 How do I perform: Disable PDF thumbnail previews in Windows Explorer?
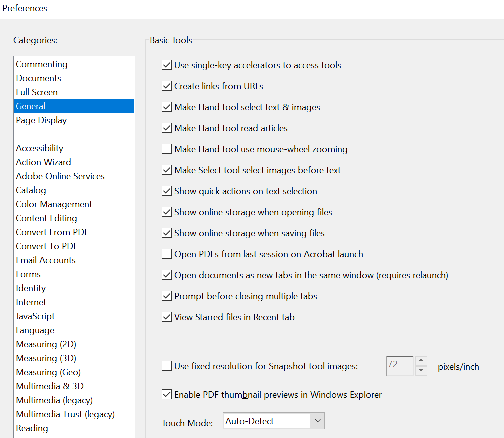point(167,394)
